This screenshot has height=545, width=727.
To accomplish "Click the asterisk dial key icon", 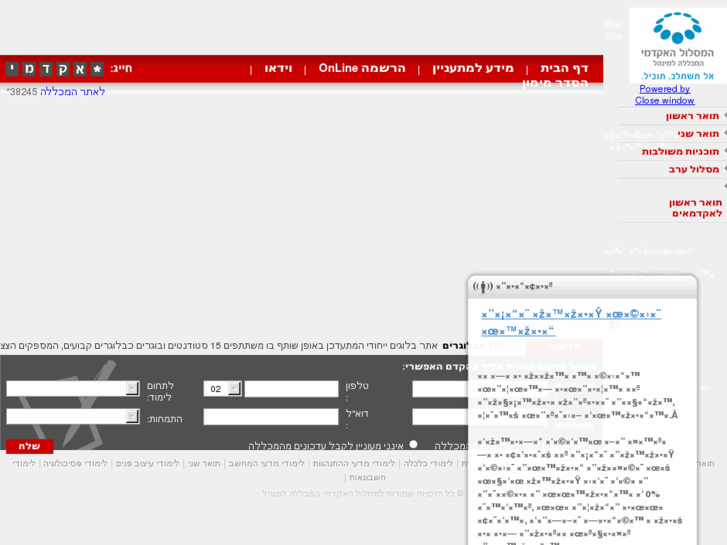I will coord(97,69).
